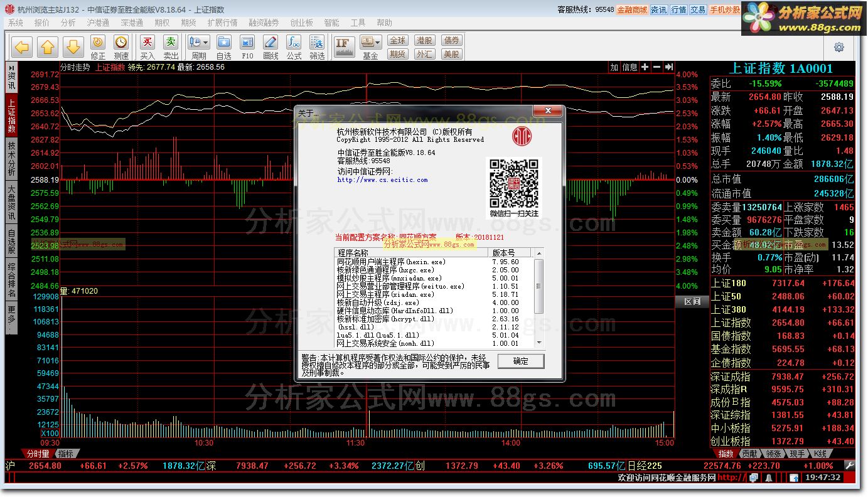868x497 pixels.
Task: Click the 卖出 sell icon
Action: [171, 48]
